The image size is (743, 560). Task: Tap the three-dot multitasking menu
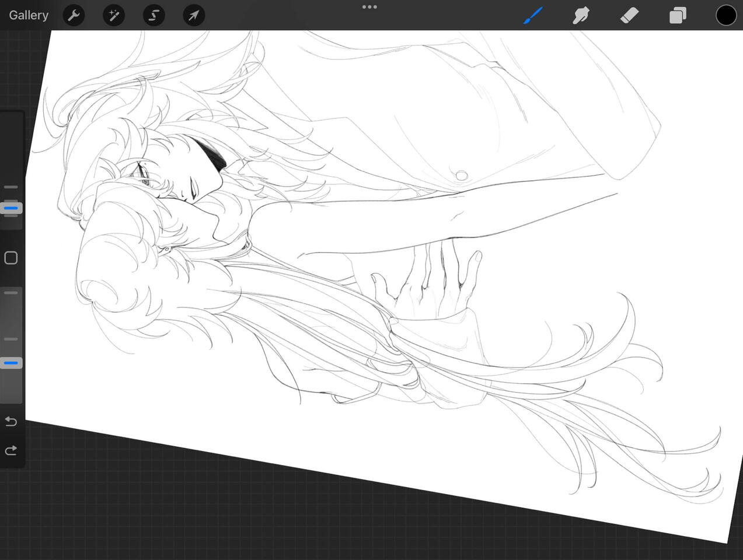click(369, 7)
